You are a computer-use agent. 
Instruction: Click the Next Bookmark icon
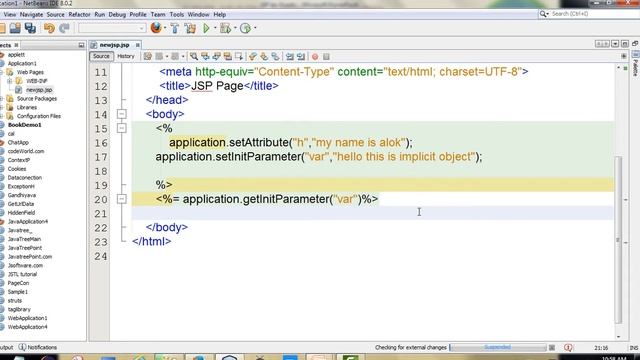click(264, 56)
